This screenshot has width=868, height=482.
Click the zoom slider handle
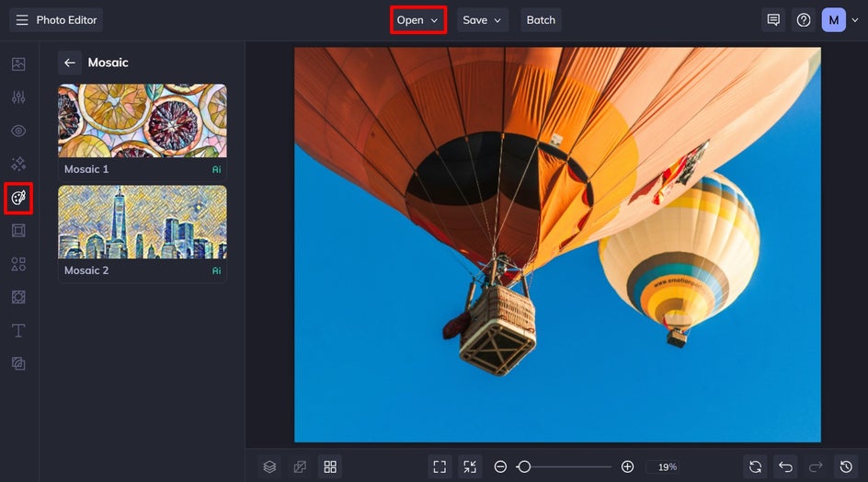[x=524, y=467]
